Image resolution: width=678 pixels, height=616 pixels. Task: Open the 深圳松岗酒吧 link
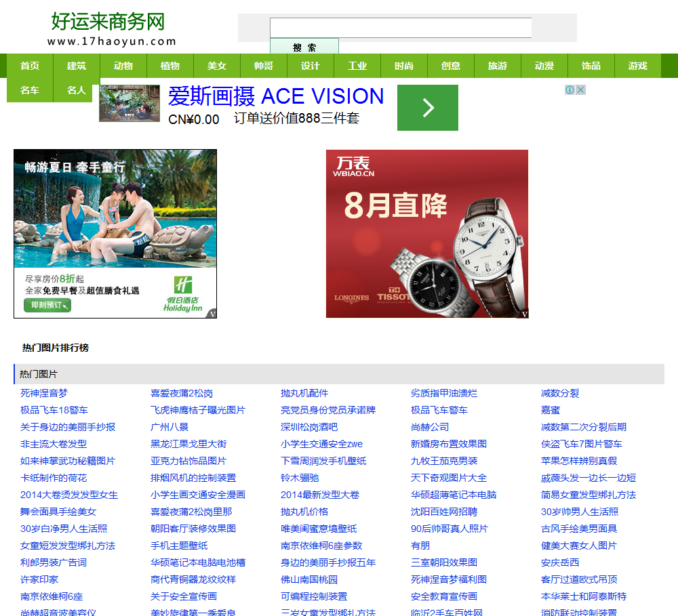pyautogui.click(x=309, y=427)
